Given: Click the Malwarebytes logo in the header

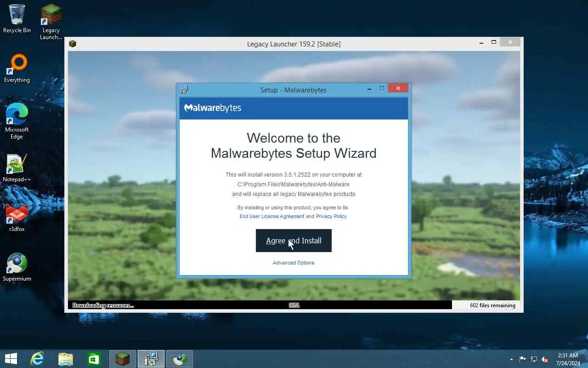Looking at the screenshot, I should coord(213,108).
